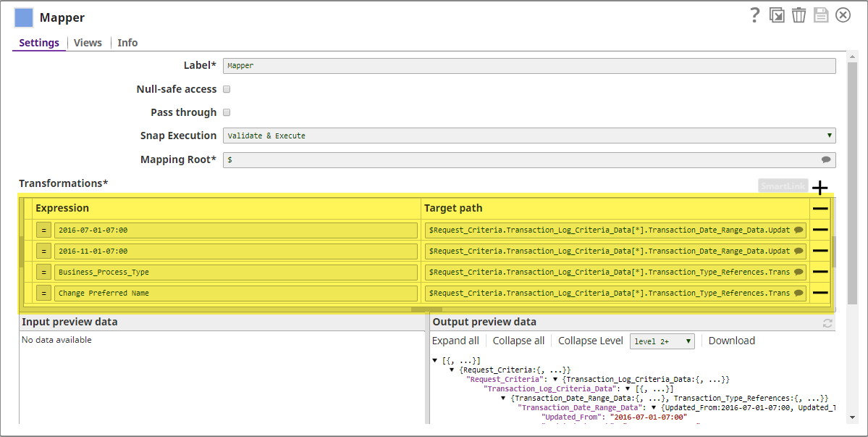Click the trash delete Snap icon
This screenshot has height=437, width=868.
[799, 15]
